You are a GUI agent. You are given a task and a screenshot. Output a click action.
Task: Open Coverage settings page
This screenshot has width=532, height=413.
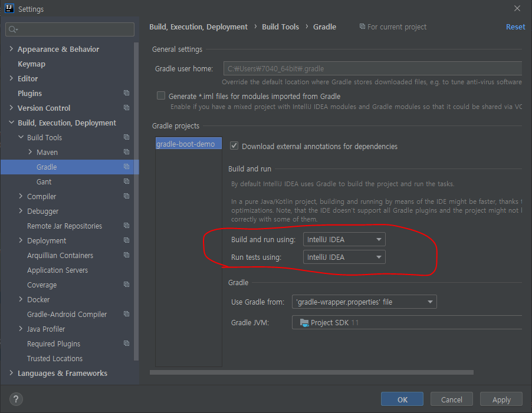(x=42, y=285)
